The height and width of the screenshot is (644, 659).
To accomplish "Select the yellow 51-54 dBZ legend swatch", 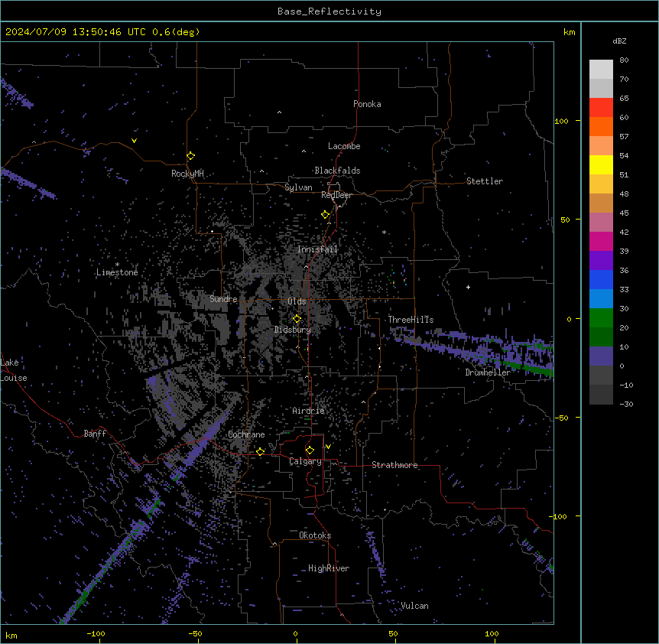I will pos(601,164).
